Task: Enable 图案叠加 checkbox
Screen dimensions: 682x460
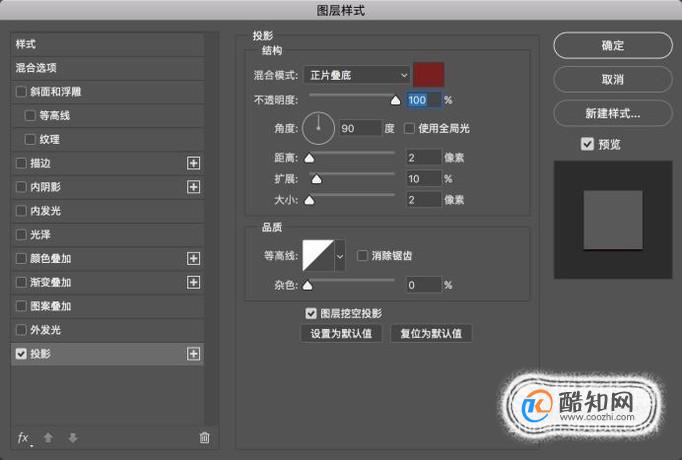Action: tap(21, 306)
